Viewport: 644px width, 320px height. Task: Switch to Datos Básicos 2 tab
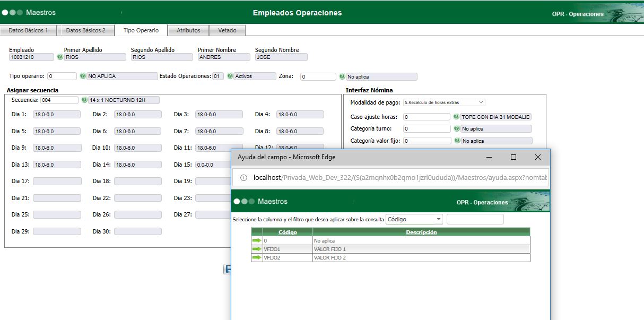click(86, 30)
